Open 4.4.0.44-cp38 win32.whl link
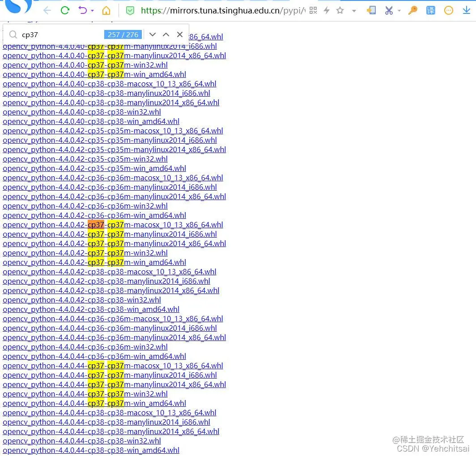This screenshot has width=476, height=456. point(82,441)
